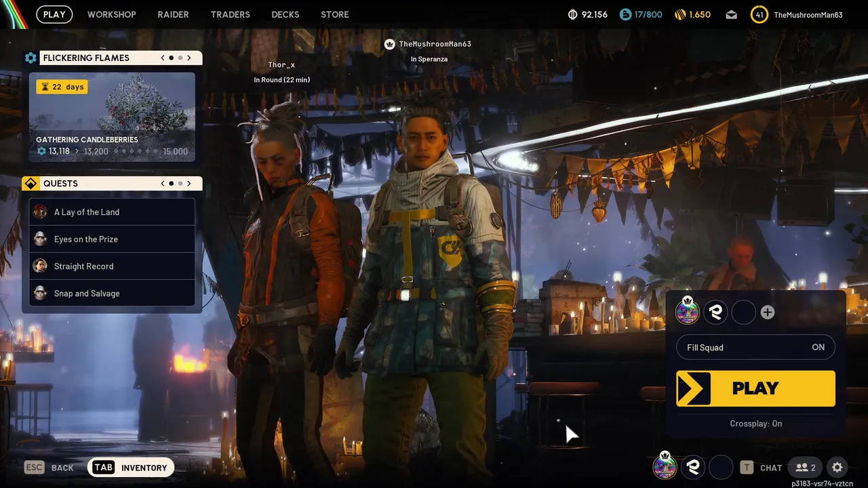Go to next Flickering Flames event page
Viewport: 868px width, 488px height.
click(x=189, y=58)
